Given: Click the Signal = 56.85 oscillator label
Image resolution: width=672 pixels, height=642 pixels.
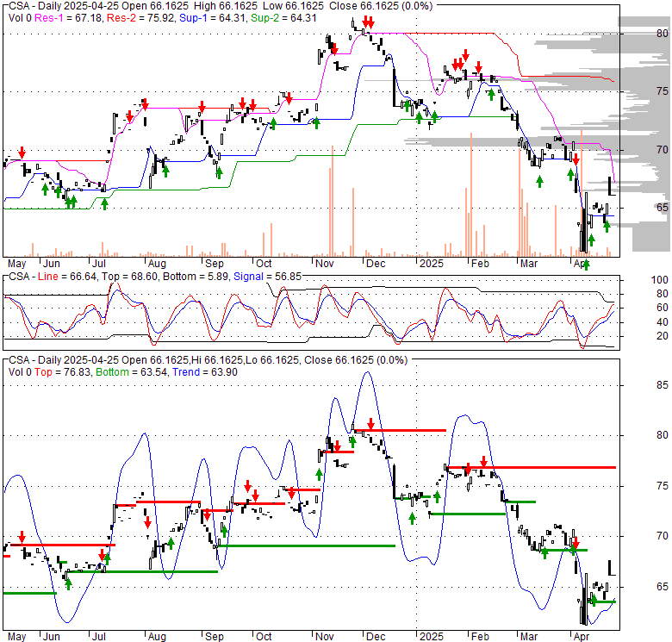Looking at the screenshot, I should pyautogui.click(x=267, y=277).
